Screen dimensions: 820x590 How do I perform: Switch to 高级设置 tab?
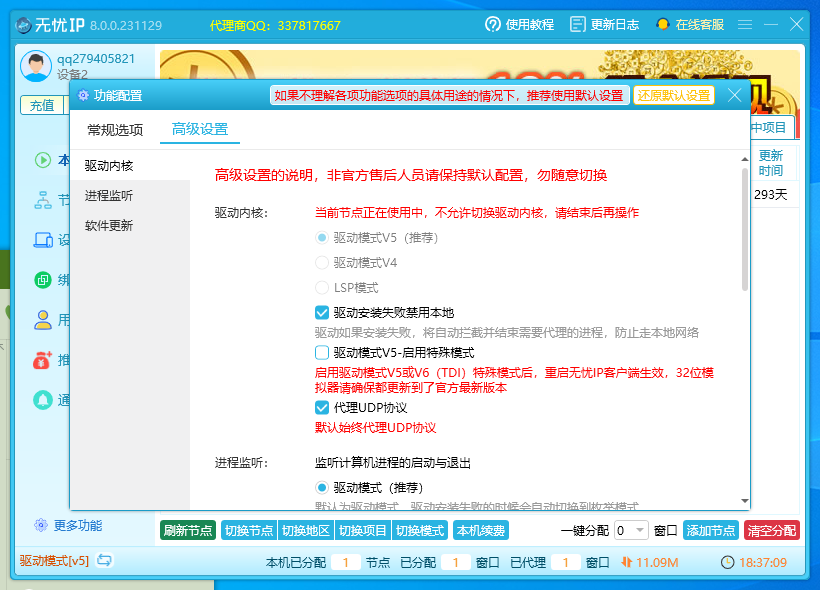pyautogui.click(x=200, y=129)
